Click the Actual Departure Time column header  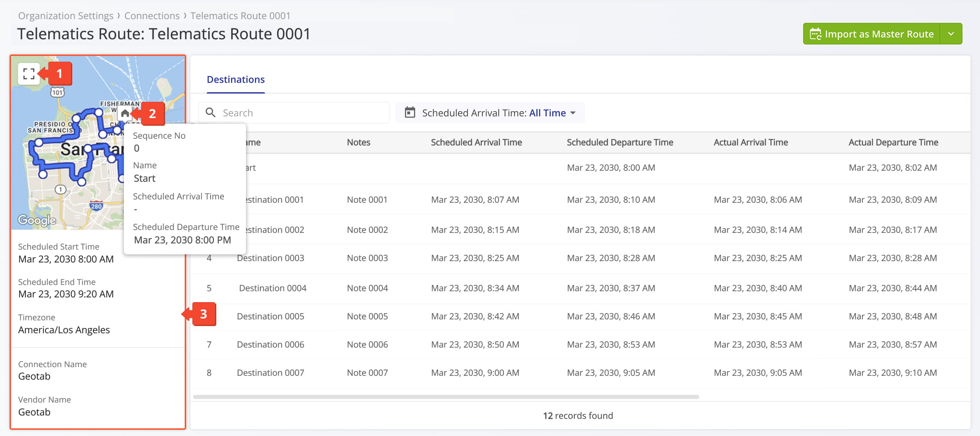pos(893,142)
